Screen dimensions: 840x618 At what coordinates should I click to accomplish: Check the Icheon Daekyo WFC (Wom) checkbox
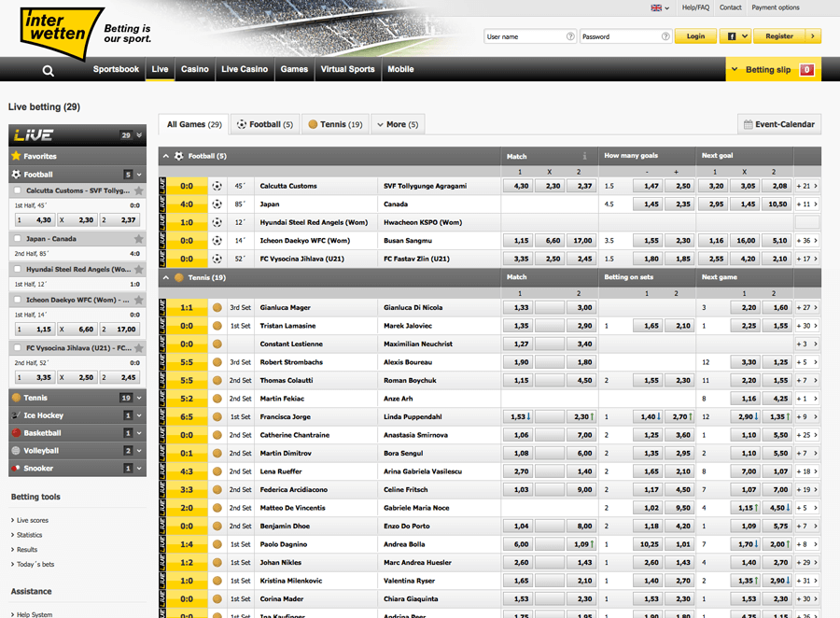[x=18, y=300]
